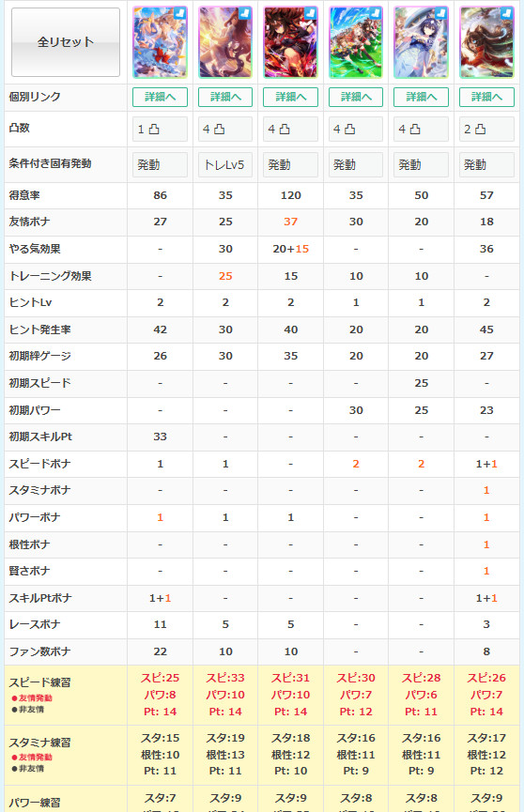
Task: Click the green racing group card thumbnail
Action: tap(356, 42)
